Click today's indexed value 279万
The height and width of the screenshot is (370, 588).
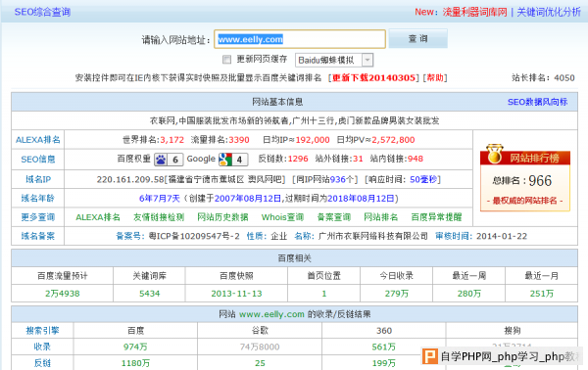396,294
